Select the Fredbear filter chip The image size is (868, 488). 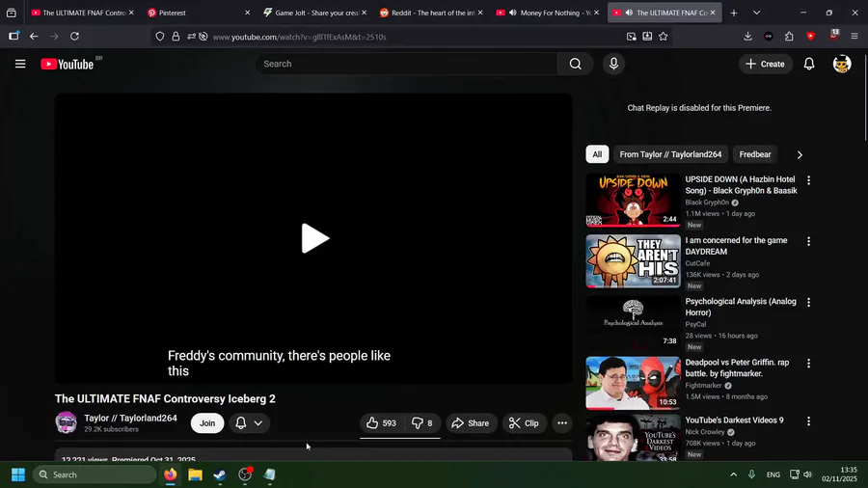pyautogui.click(x=755, y=154)
